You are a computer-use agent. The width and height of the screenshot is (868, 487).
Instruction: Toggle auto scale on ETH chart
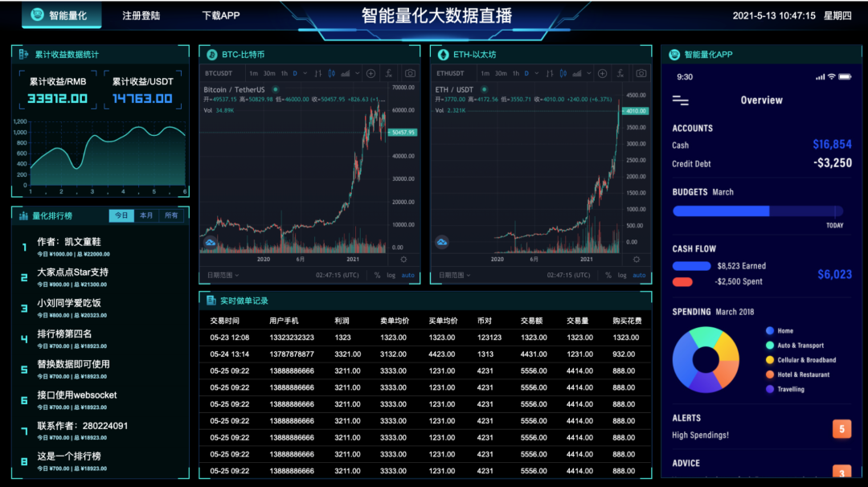tap(640, 275)
